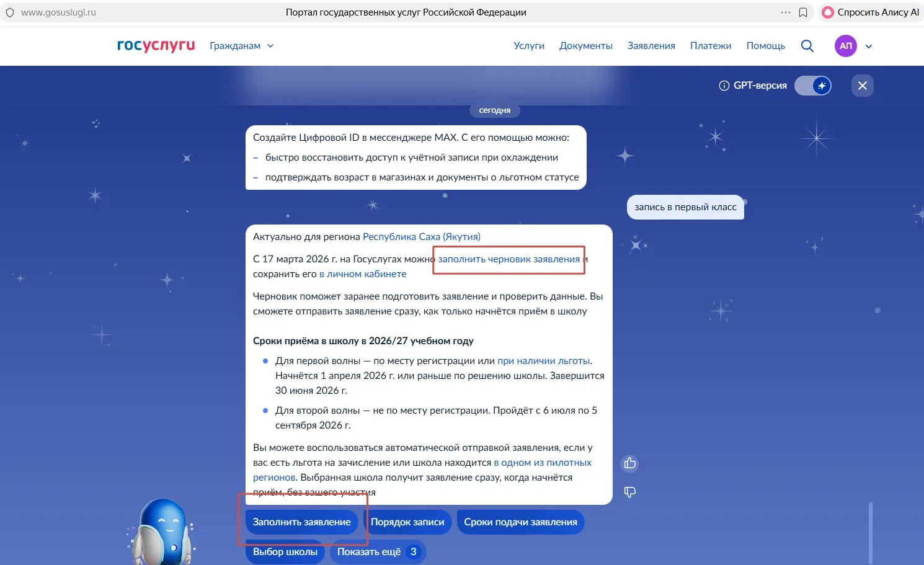Click the запись в первый класс message

coord(685,207)
